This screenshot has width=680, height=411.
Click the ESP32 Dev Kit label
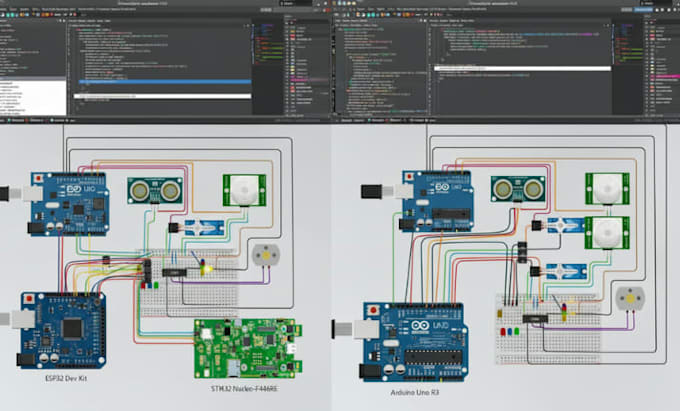pyautogui.click(x=66, y=378)
